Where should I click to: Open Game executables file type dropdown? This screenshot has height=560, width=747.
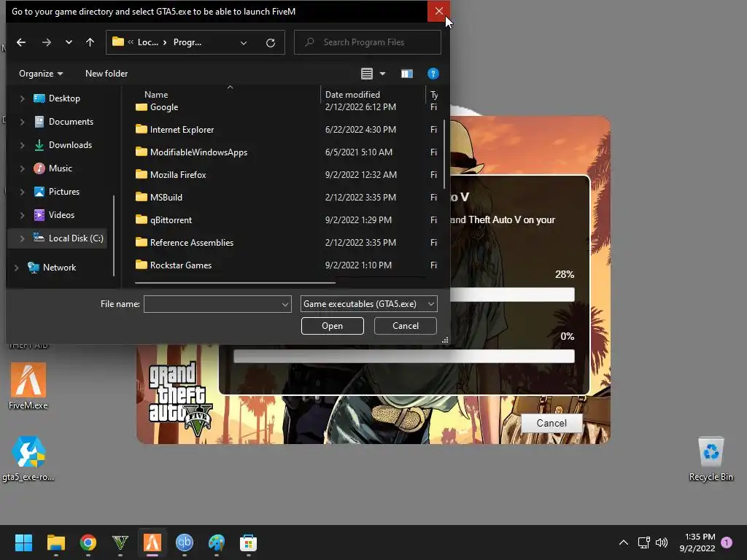pyautogui.click(x=368, y=304)
